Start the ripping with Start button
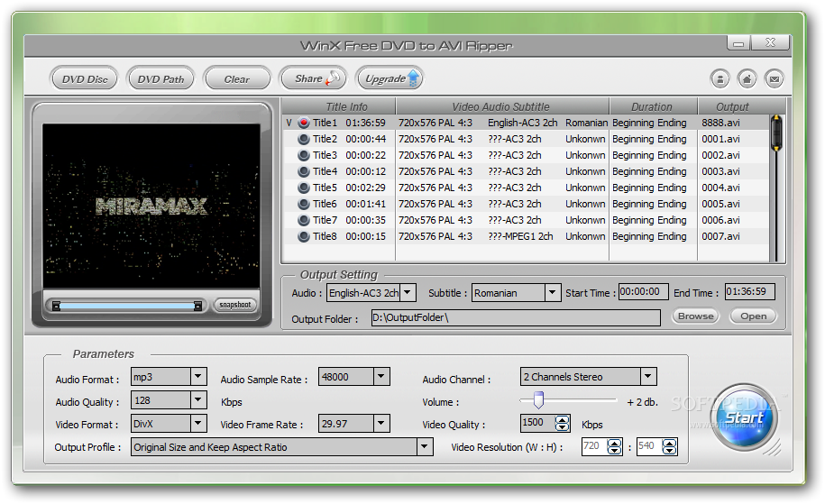The height and width of the screenshot is (504, 825). [745, 418]
